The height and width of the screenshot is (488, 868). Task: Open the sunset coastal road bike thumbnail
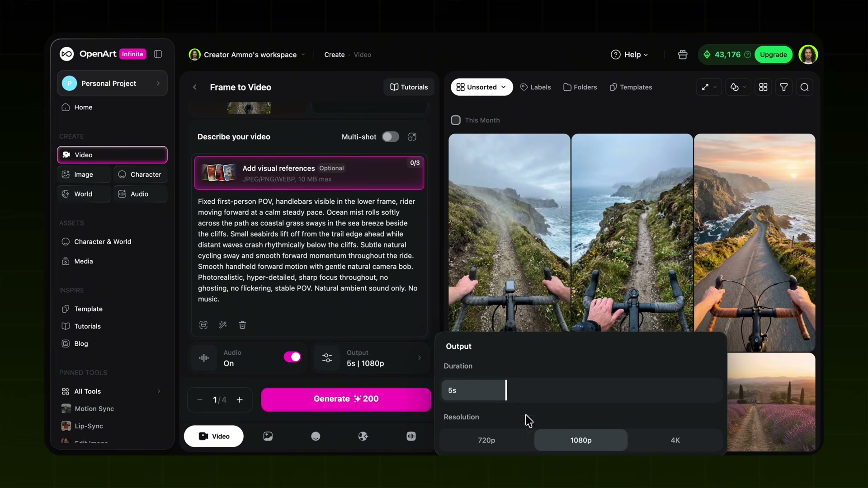(x=755, y=242)
